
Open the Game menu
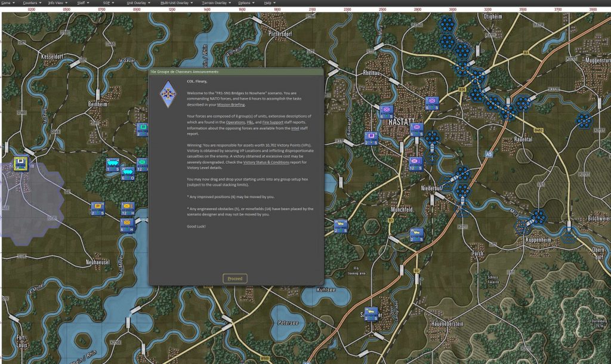[x=8, y=3]
